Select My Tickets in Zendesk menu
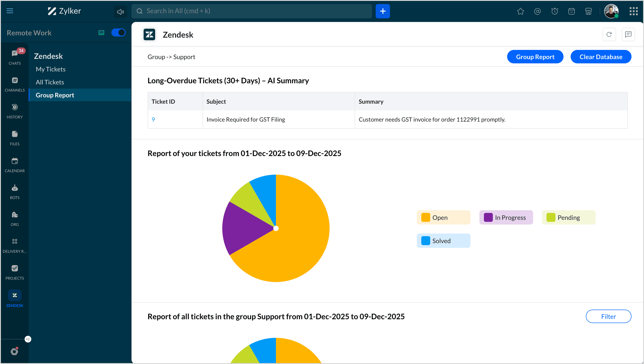Viewport: 644px width, 364px height. tap(51, 69)
